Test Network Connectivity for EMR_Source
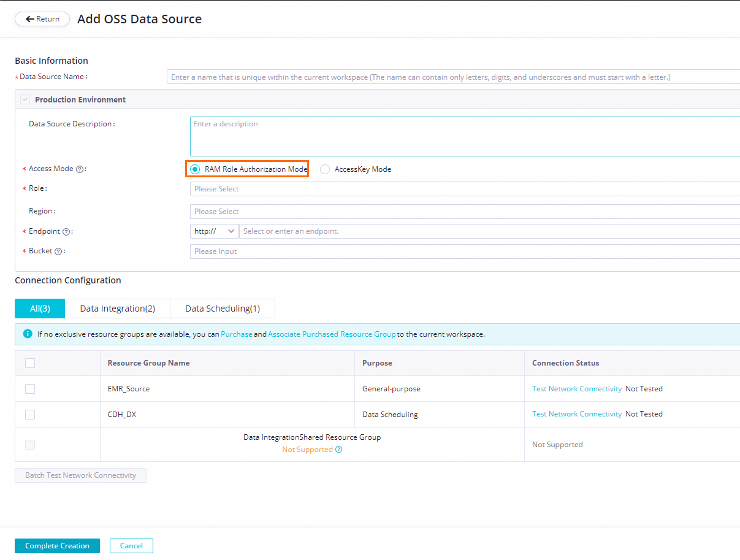The image size is (740, 560). [577, 389]
